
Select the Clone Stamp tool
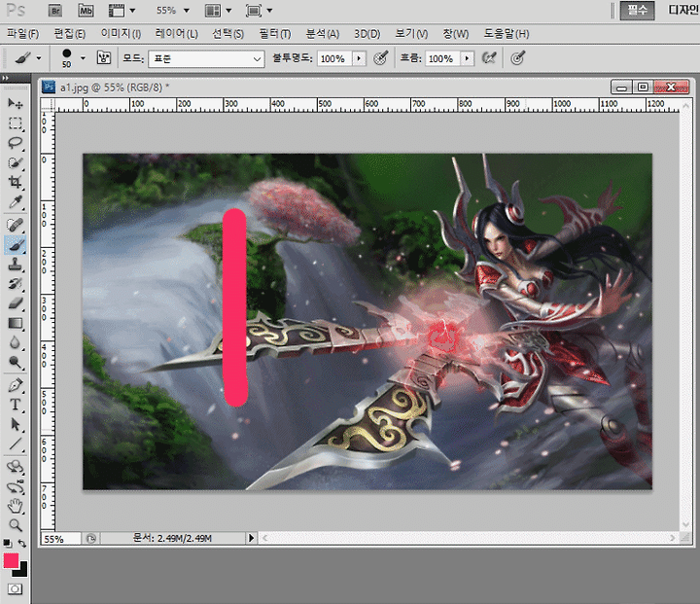[x=16, y=264]
